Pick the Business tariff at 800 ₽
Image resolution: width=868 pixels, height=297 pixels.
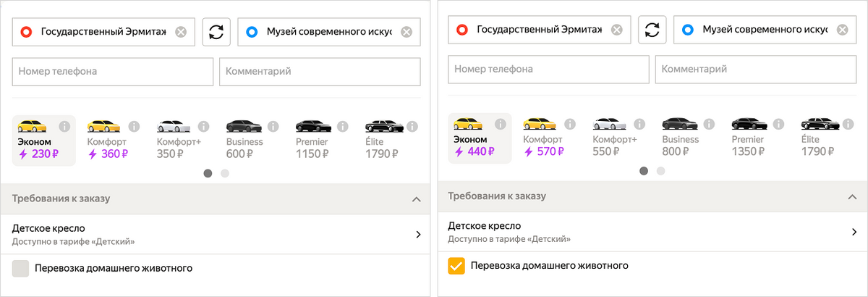coord(681,138)
